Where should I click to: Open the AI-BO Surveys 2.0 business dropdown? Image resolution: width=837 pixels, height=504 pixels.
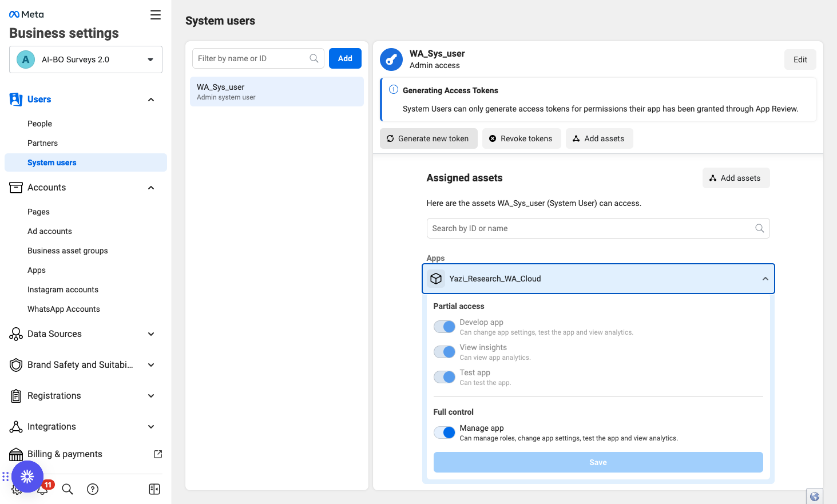86,59
